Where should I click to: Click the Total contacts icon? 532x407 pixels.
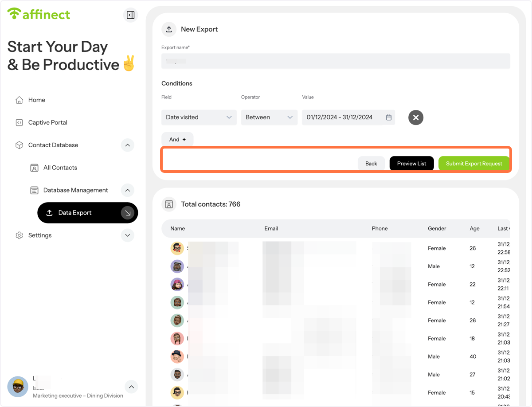point(169,204)
